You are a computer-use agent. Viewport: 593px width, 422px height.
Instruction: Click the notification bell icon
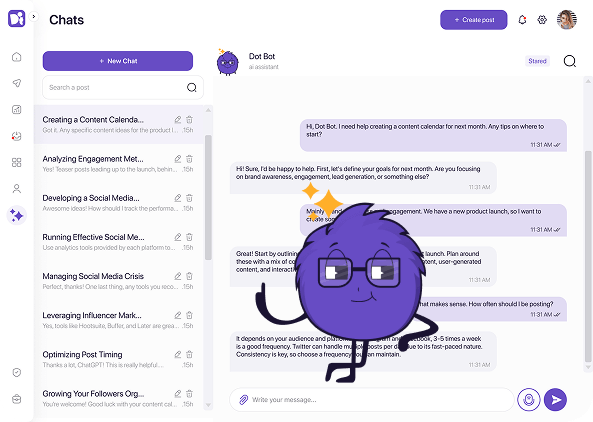pos(522,20)
